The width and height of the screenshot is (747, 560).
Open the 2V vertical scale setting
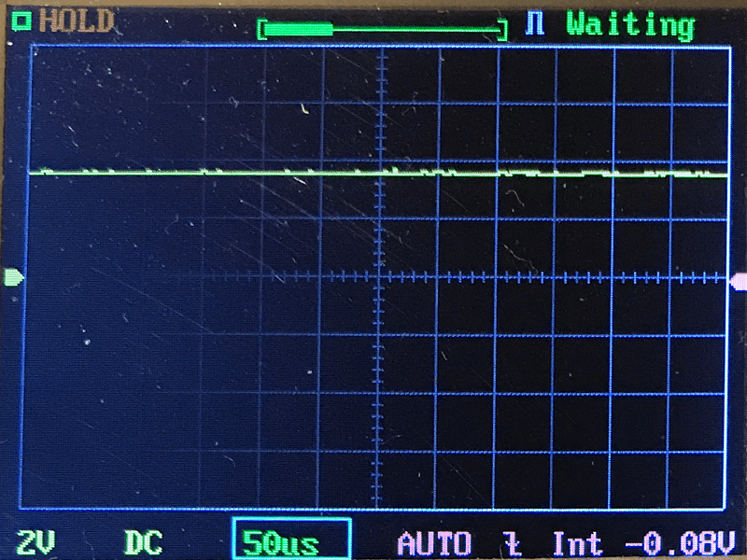click(x=35, y=542)
